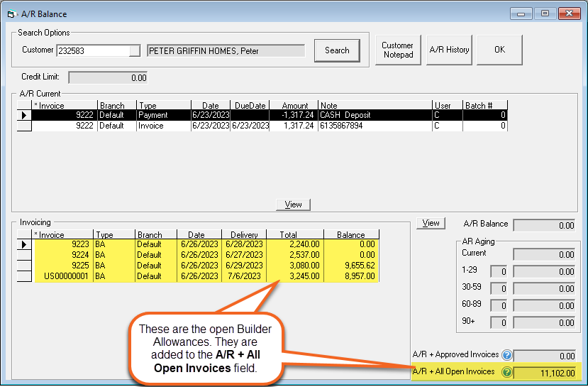Image resolution: width=588 pixels, height=387 pixels.
Task: Select the row header for US00000001
Action: pos(24,276)
